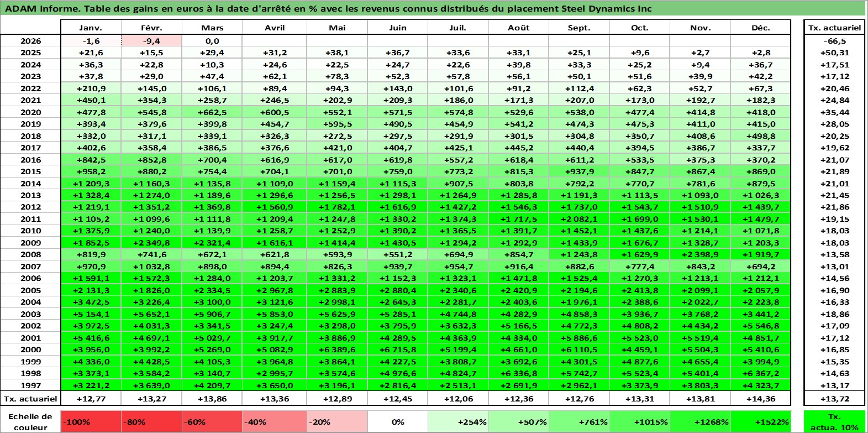Click the 2023 Mai cell +78,3
The height and width of the screenshot is (433, 868).
(337, 76)
